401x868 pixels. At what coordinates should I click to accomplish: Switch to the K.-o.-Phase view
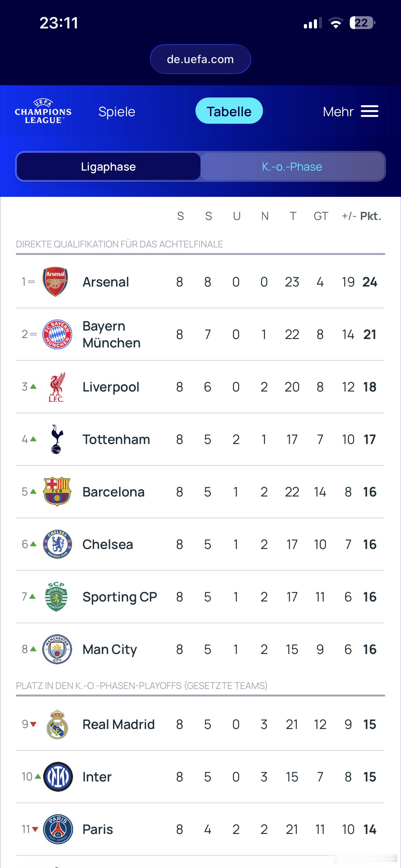point(292,167)
